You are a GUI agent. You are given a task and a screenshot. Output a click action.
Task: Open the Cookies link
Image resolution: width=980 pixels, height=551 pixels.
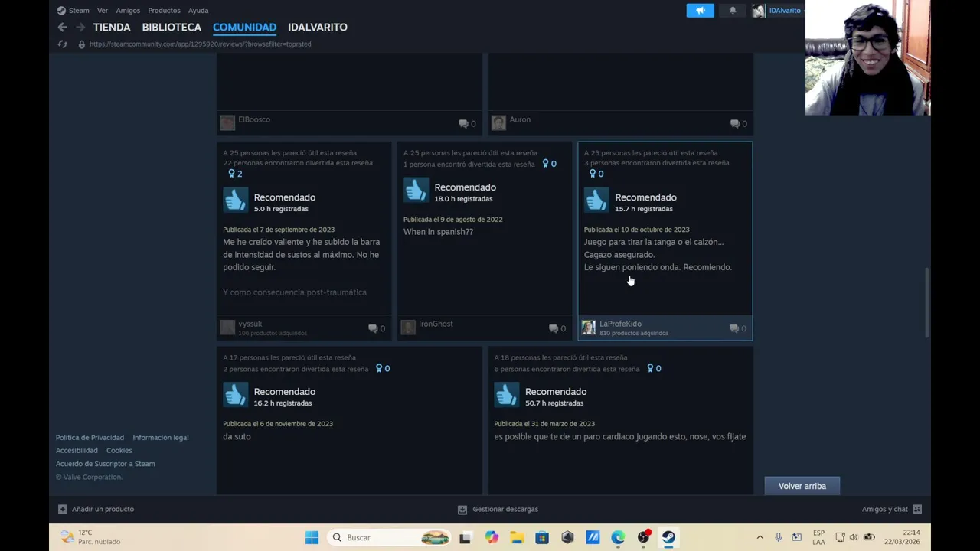pos(119,451)
